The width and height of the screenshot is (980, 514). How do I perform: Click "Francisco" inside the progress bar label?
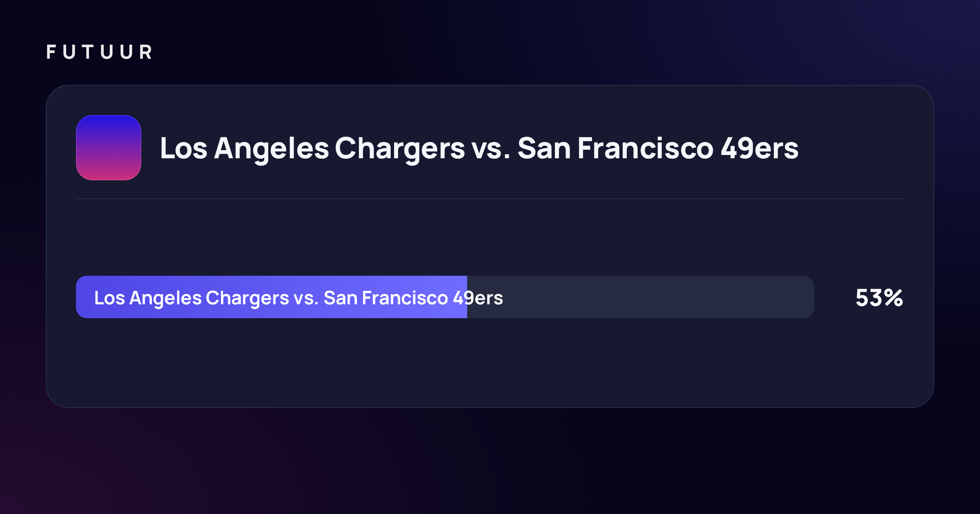tap(405, 298)
